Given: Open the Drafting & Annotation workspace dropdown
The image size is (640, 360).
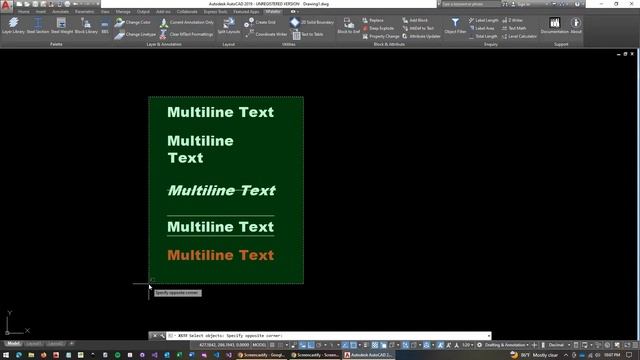Looking at the screenshot, I should tap(506, 345).
